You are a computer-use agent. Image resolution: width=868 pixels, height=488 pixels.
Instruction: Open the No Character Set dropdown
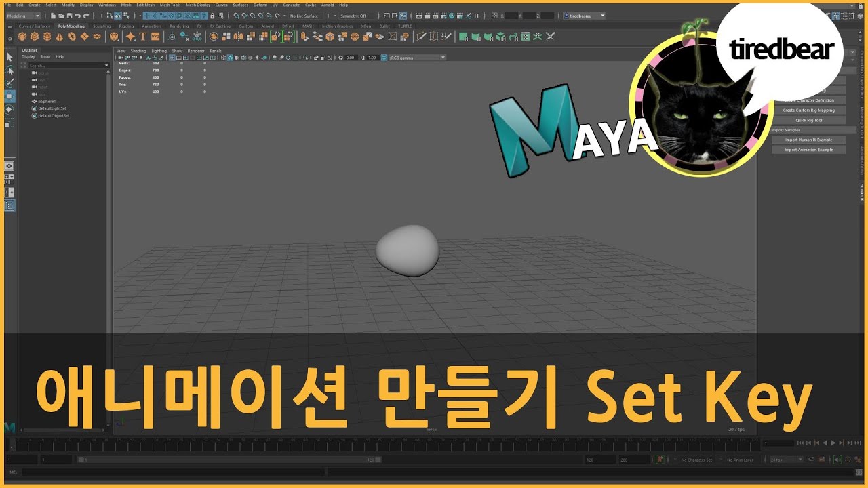click(696, 460)
